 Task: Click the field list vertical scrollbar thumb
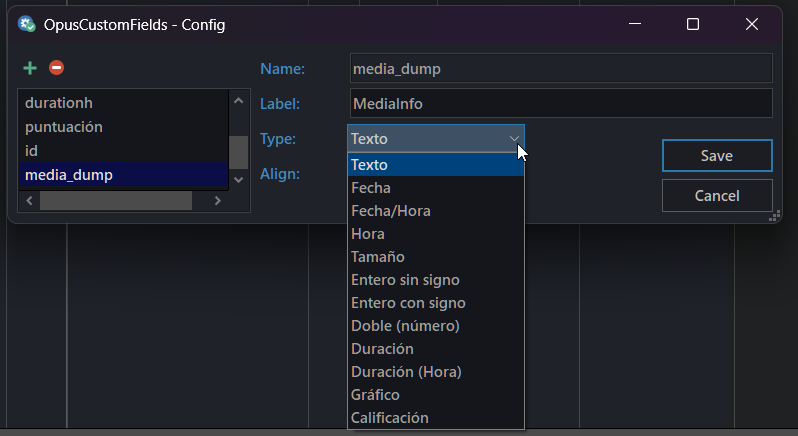(x=238, y=152)
